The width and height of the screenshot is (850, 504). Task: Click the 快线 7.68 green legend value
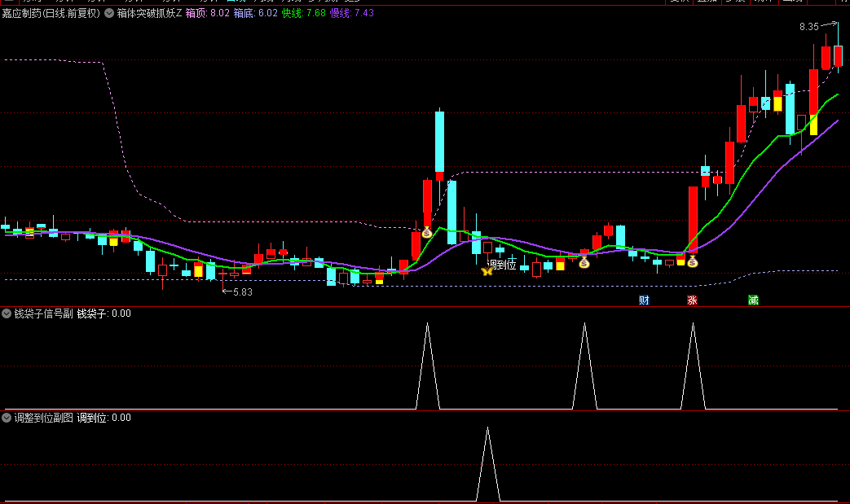(303, 13)
